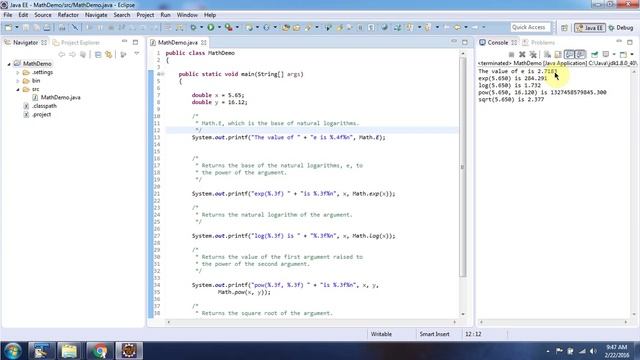This screenshot has height=360, width=640.
Task: Switch to the Project Explorer tab
Action: [x=76, y=42]
